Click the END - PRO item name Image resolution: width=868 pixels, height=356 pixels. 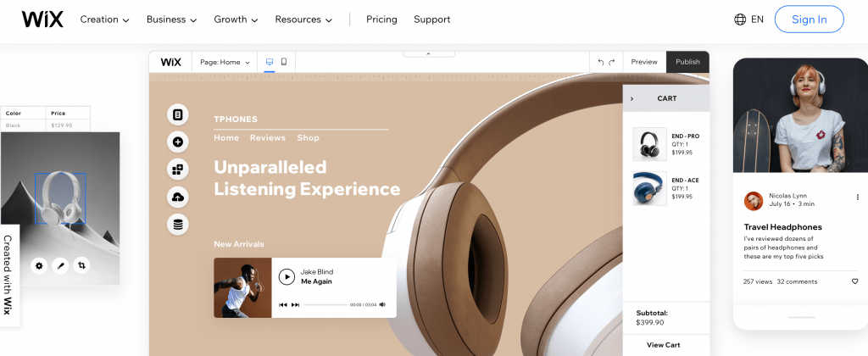click(685, 136)
